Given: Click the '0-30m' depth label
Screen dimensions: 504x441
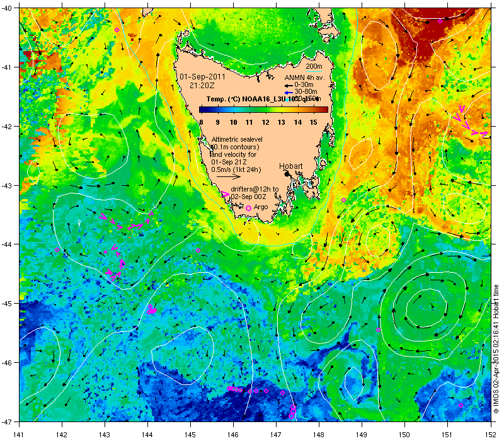Looking at the screenshot, I should click(x=304, y=85).
